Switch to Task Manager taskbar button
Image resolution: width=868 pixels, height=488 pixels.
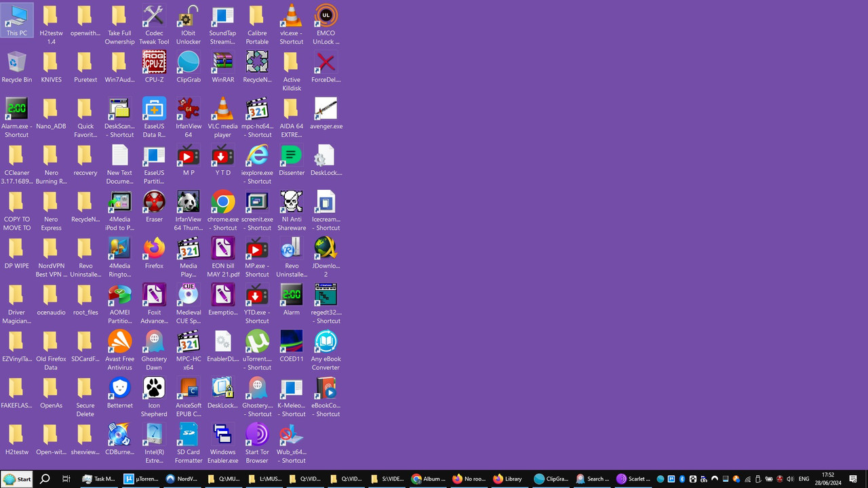pos(99,479)
